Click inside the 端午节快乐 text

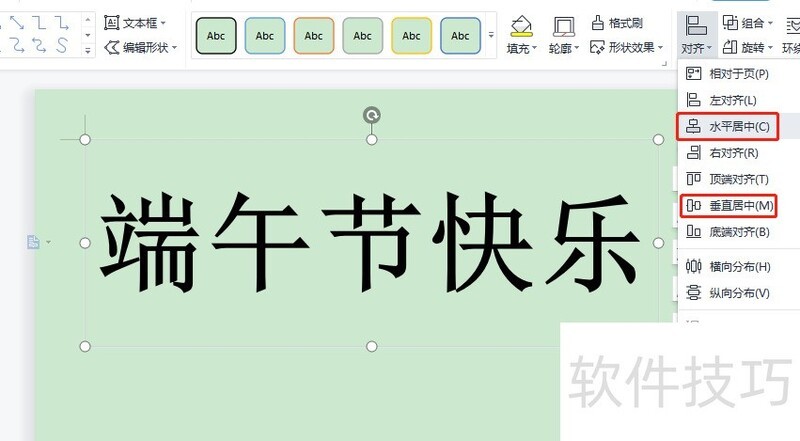tap(369, 243)
